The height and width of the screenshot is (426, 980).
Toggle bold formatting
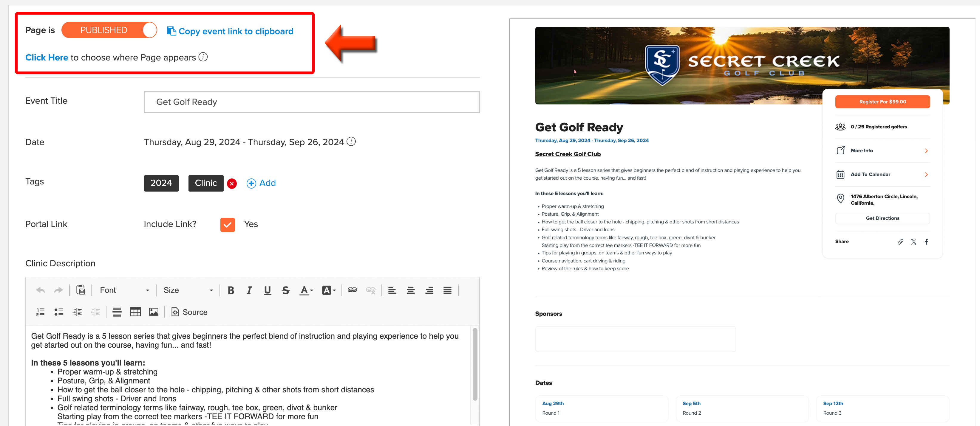(x=231, y=290)
